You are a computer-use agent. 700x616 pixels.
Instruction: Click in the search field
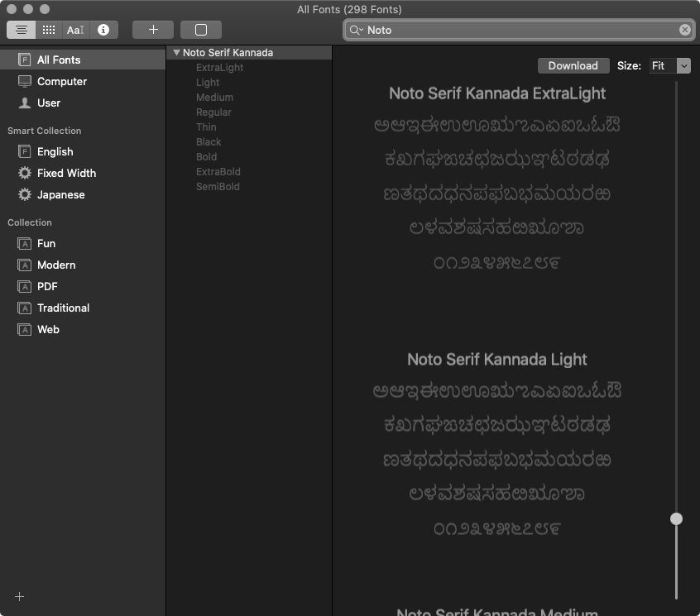[519, 30]
